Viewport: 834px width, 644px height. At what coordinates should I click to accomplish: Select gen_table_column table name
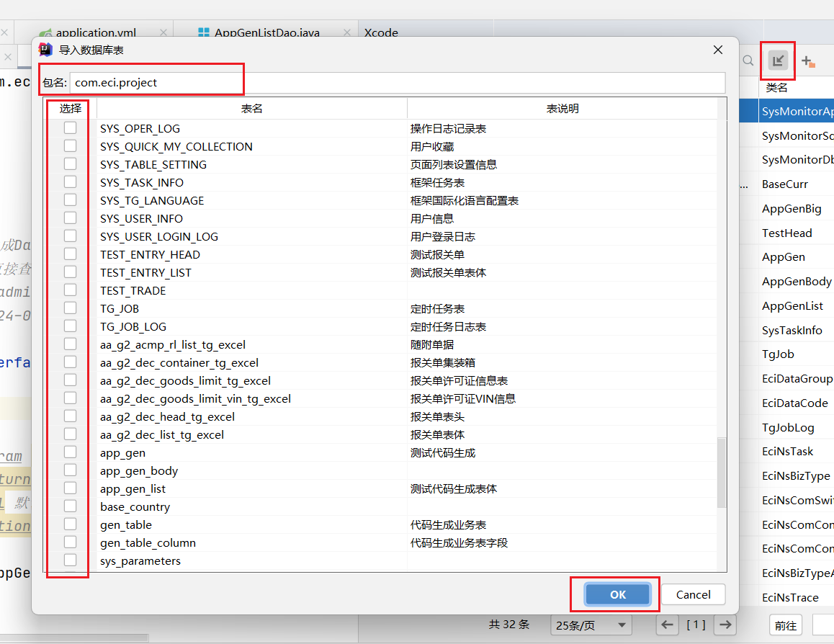click(x=148, y=543)
